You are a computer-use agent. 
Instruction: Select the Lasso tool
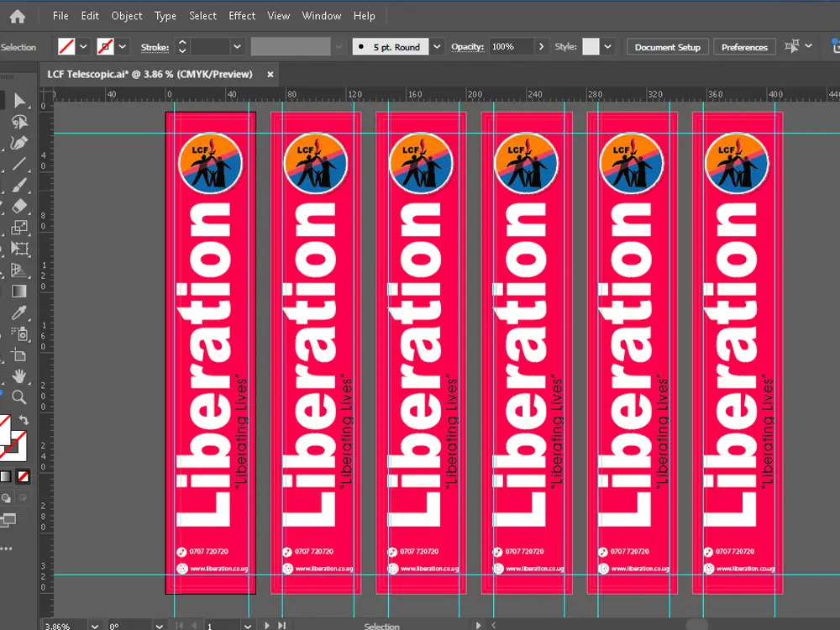(19, 122)
